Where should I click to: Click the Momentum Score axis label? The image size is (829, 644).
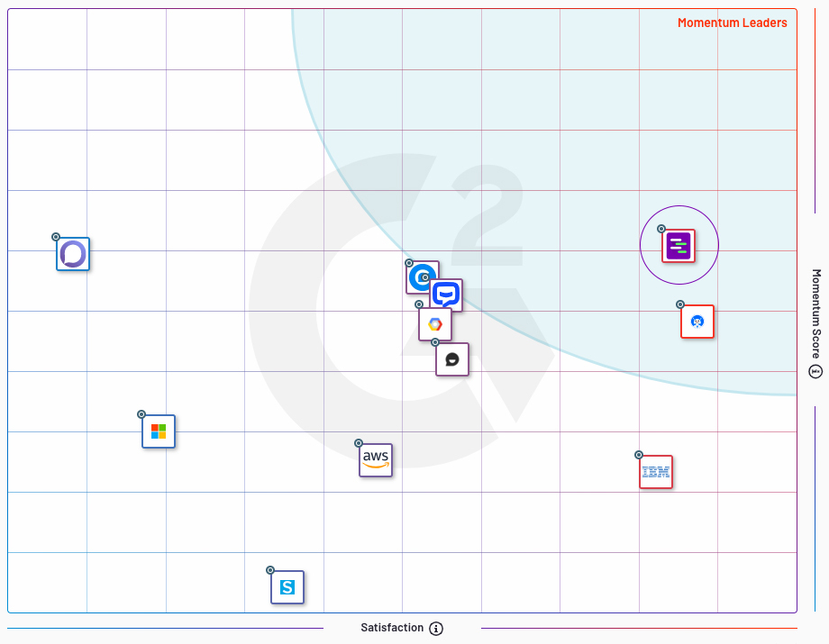(x=816, y=313)
